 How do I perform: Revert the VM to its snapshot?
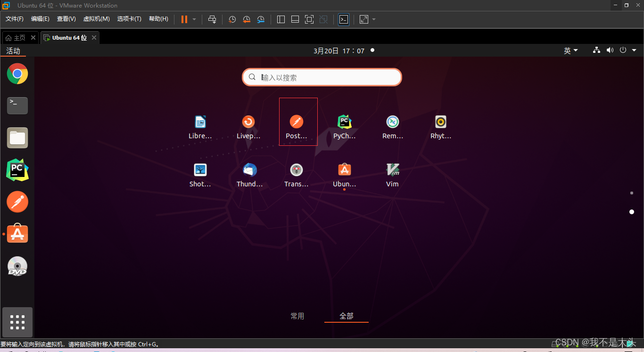pos(247,19)
